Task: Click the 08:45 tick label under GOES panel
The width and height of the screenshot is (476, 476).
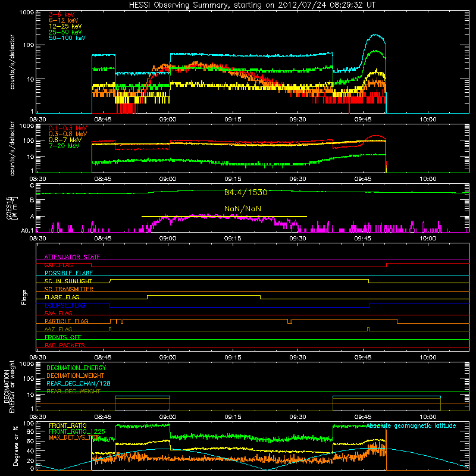Action: pyautogui.click(x=102, y=239)
